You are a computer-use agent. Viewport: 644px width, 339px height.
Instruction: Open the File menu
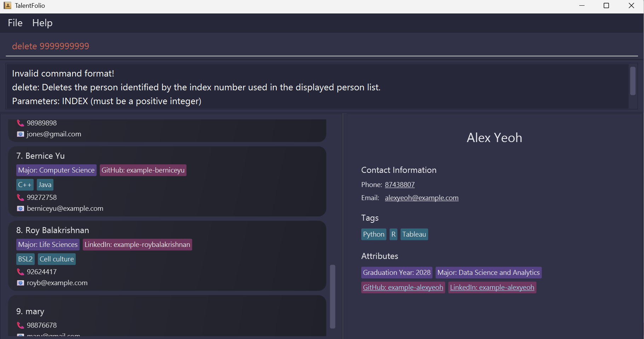(x=15, y=23)
